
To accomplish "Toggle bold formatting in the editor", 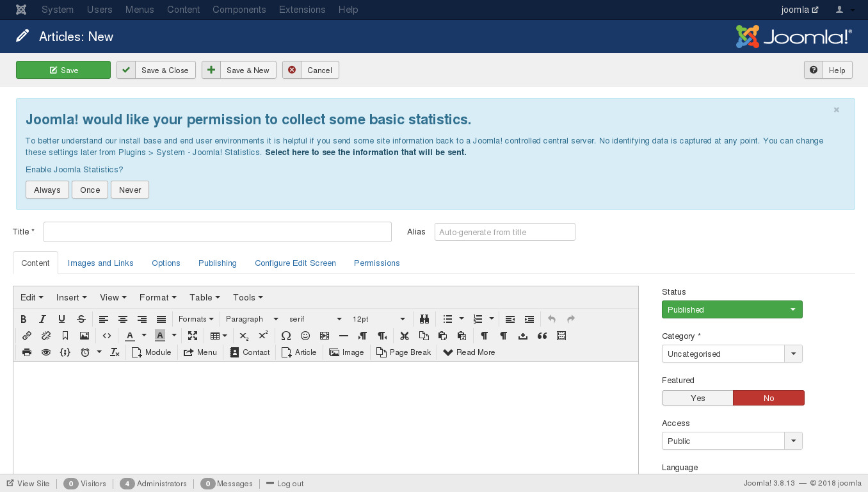I will pyautogui.click(x=24, y=319).
